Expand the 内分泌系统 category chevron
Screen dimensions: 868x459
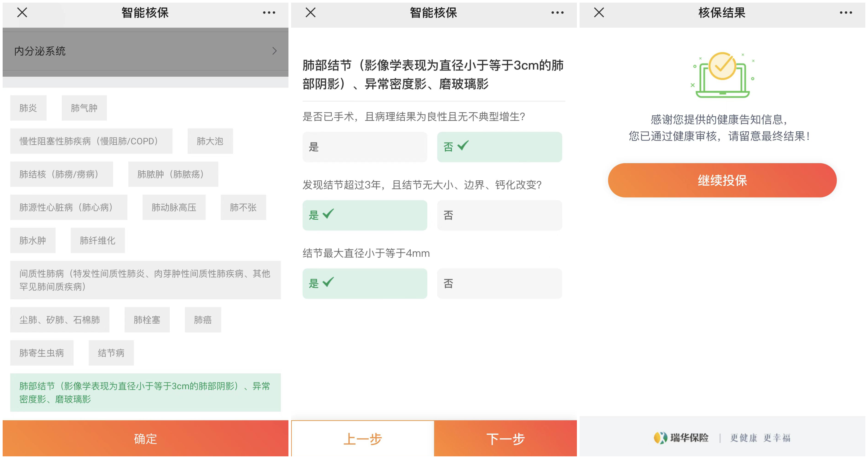coord(274,51)
